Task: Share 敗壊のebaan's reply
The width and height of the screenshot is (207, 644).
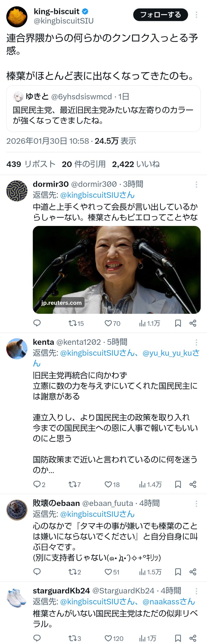Action: pos(193,572)
